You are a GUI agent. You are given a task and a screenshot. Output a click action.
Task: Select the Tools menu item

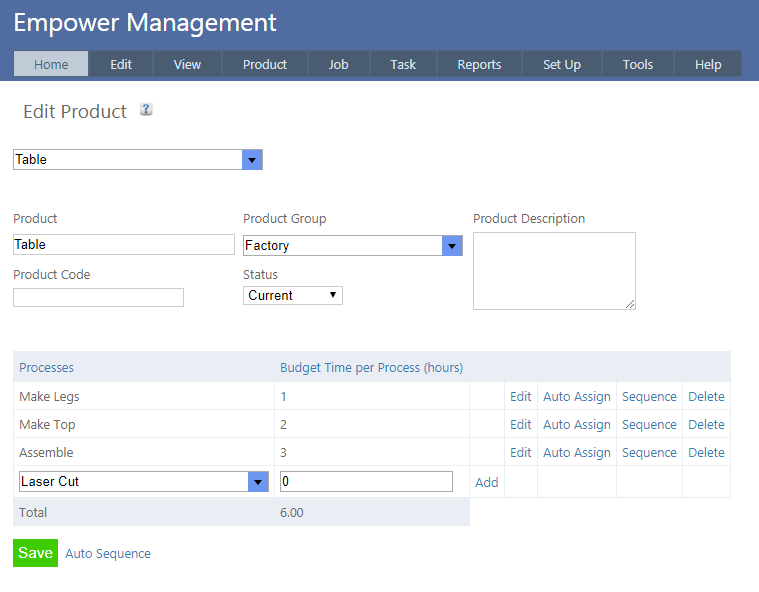point(637,64)
